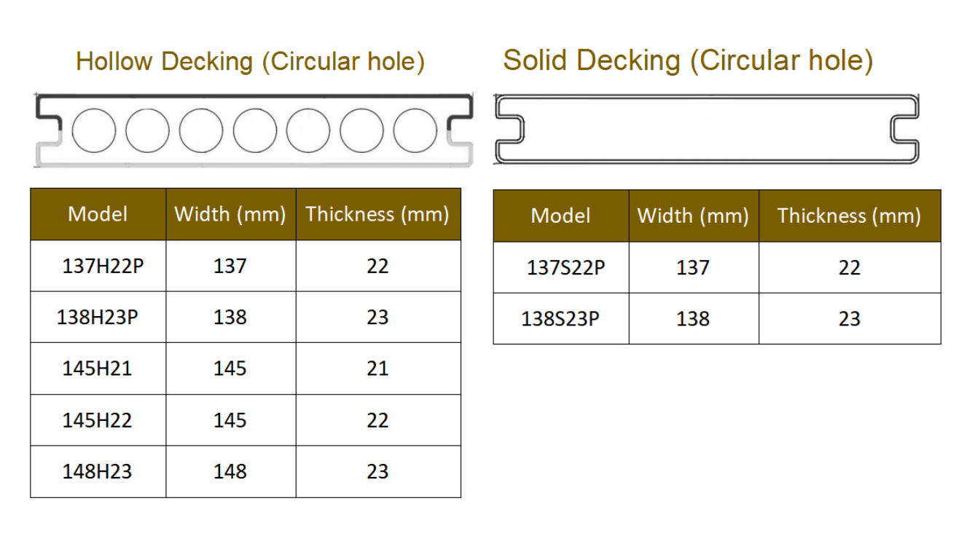Image resolution: width=956 pixels, height=560 pixels.
Task: Select model cell 148H23
Action: 98,472
